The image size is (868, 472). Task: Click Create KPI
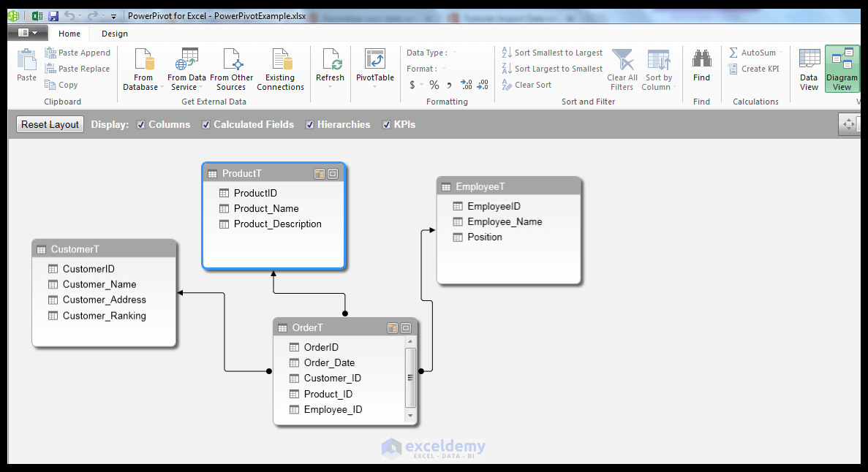tap(753, 69)
